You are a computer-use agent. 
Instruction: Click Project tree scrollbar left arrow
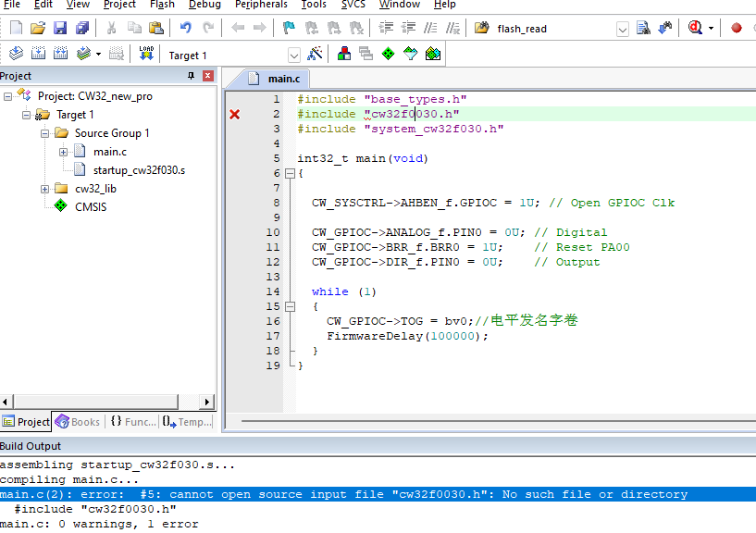pos(6,402)
